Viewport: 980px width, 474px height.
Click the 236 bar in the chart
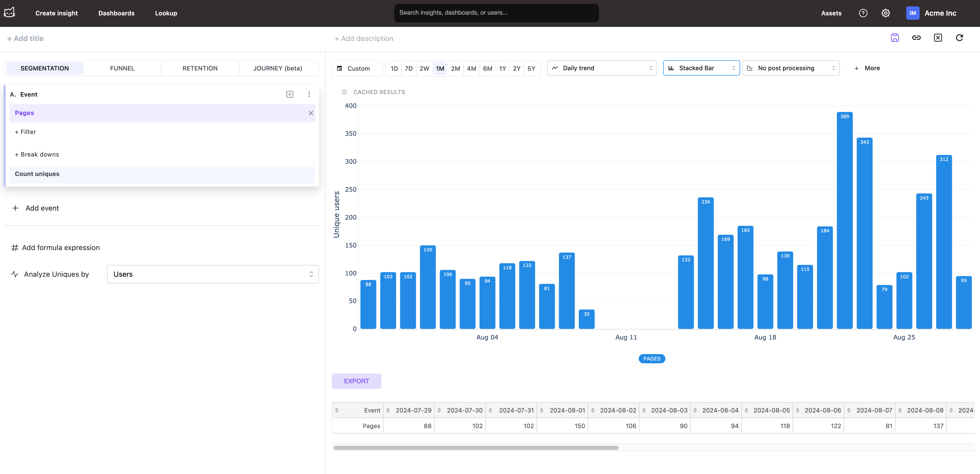point(706,263)
